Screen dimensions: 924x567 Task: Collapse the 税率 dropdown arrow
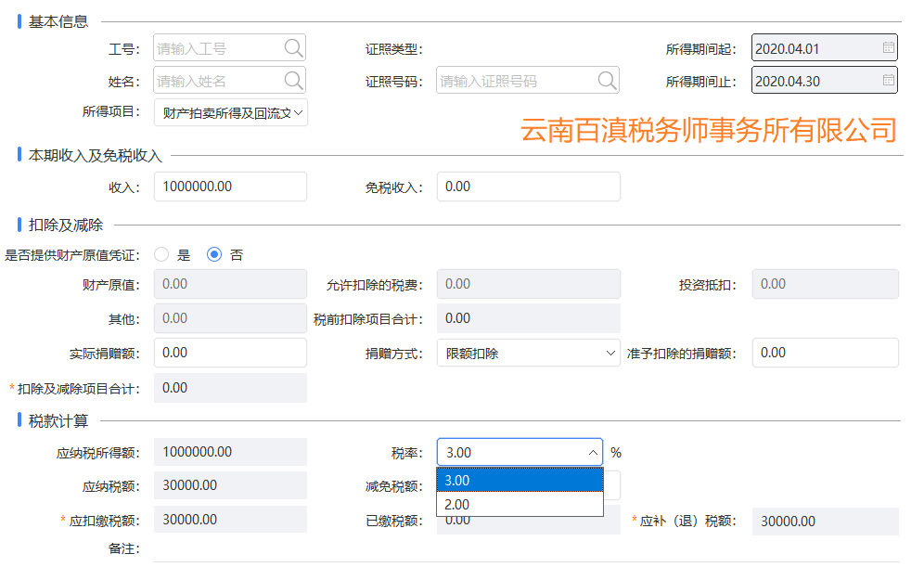click(593, 453)
